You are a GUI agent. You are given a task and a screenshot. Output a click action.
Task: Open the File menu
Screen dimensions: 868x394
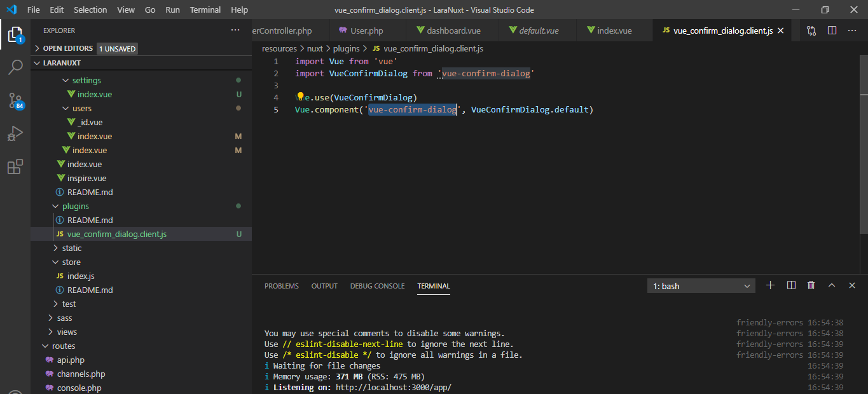point(33,10)
